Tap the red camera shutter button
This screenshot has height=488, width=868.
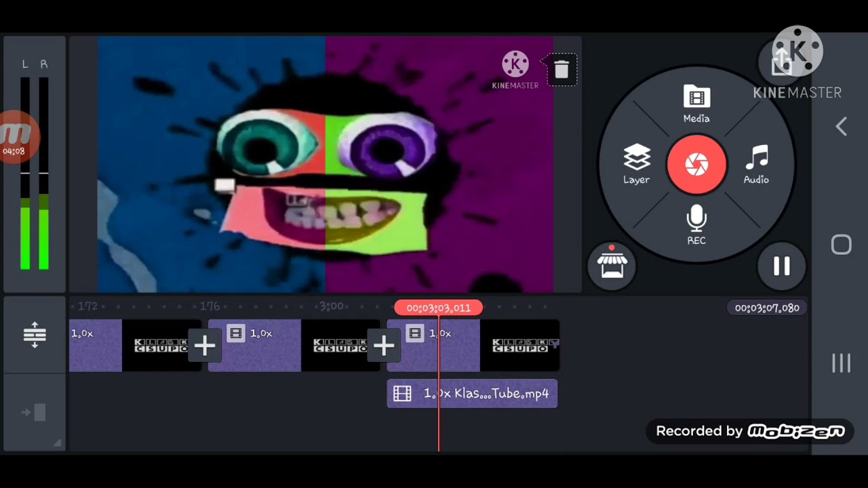[696, 165]
